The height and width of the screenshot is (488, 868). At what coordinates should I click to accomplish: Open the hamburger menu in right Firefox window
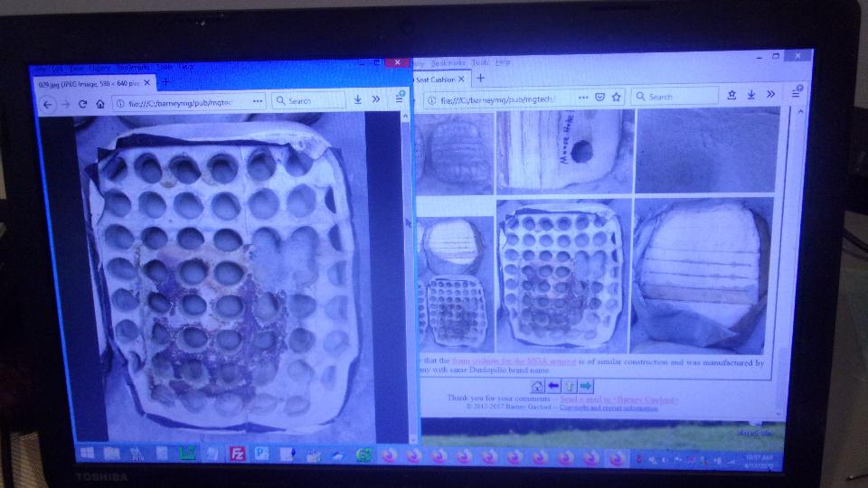pyautogui.click(x=797, y=92)
